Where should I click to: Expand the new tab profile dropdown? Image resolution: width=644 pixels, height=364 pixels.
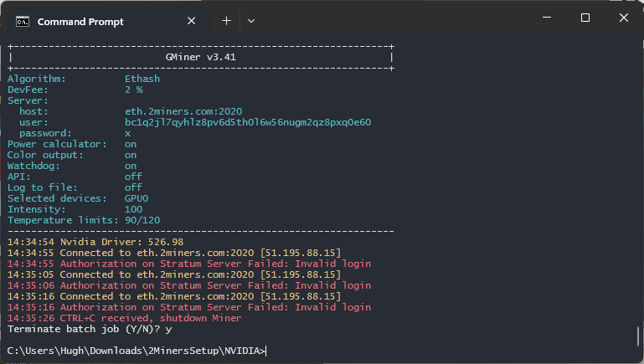(x=251, y=21)
